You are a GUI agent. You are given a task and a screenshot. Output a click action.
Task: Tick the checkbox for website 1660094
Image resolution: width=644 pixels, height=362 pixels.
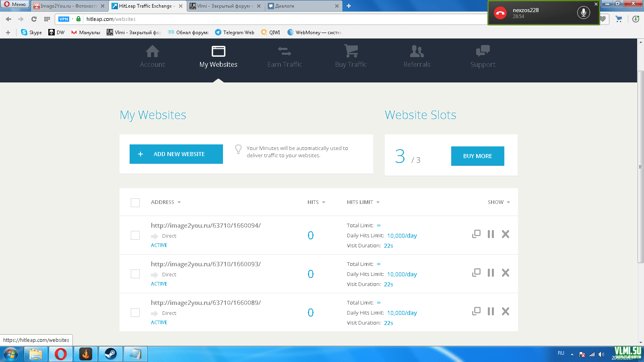pos(135,235)
